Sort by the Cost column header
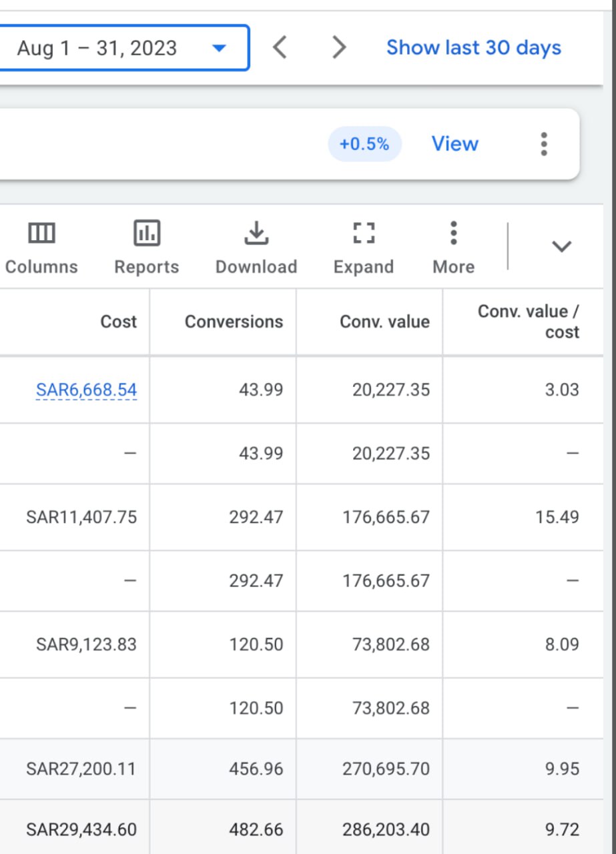 [118, 322]
